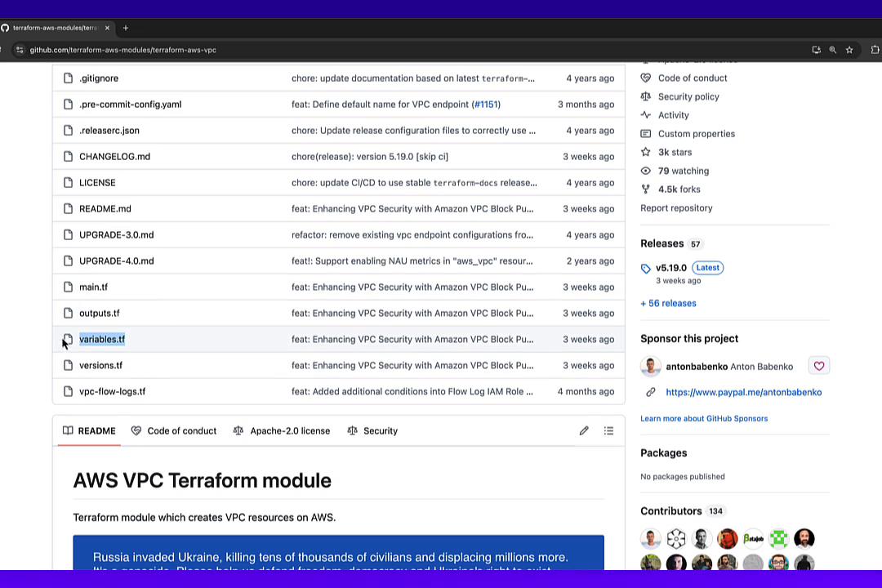Open the README outline list icon
Screen dimensions: 882x588
[608, 431]
